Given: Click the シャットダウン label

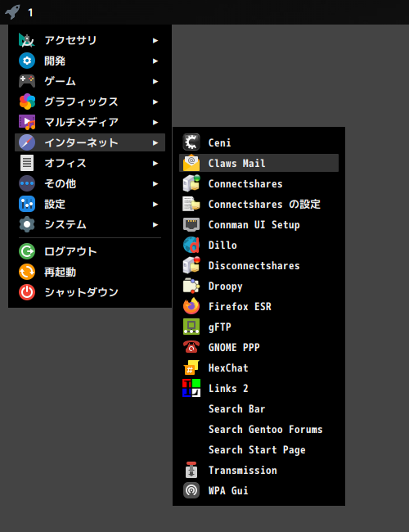Looking at the screenshot, I should 82,292.
